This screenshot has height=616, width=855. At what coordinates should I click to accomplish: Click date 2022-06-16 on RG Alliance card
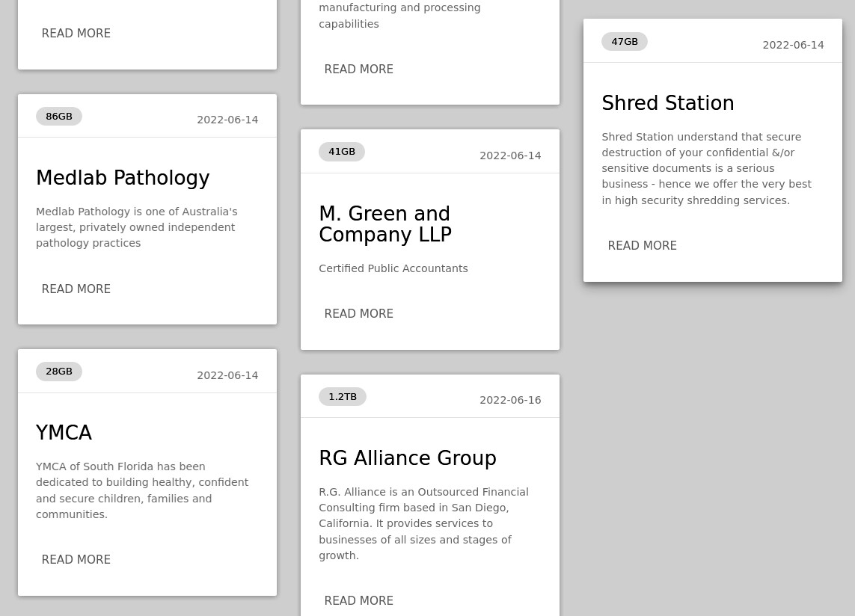[510, 400]
